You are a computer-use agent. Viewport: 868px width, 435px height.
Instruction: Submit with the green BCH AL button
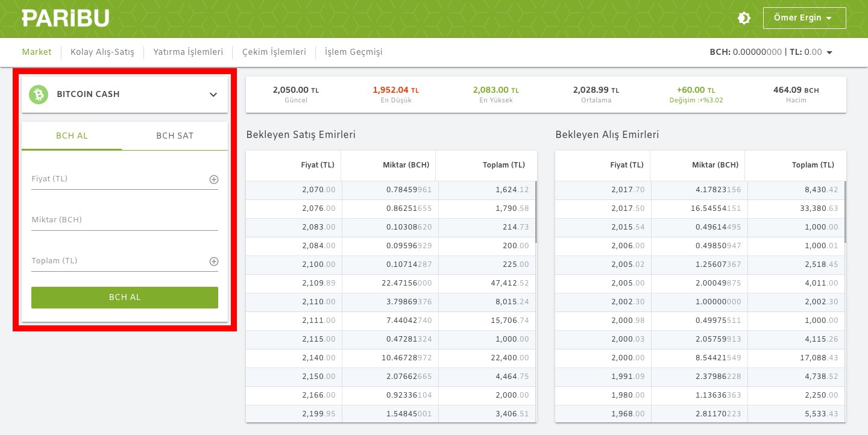point(125,298)
